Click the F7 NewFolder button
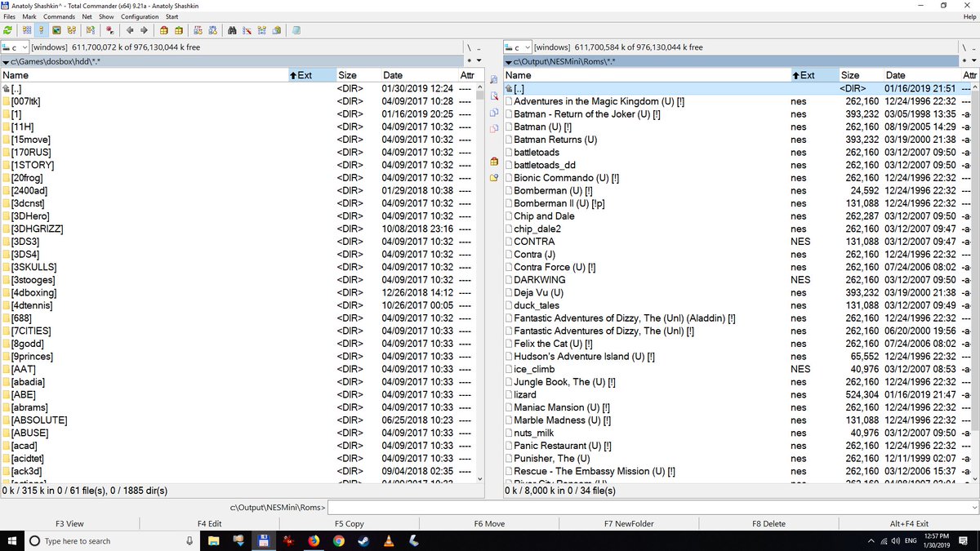This screenshot has width=980, height=551. click(x=629, y=524)
